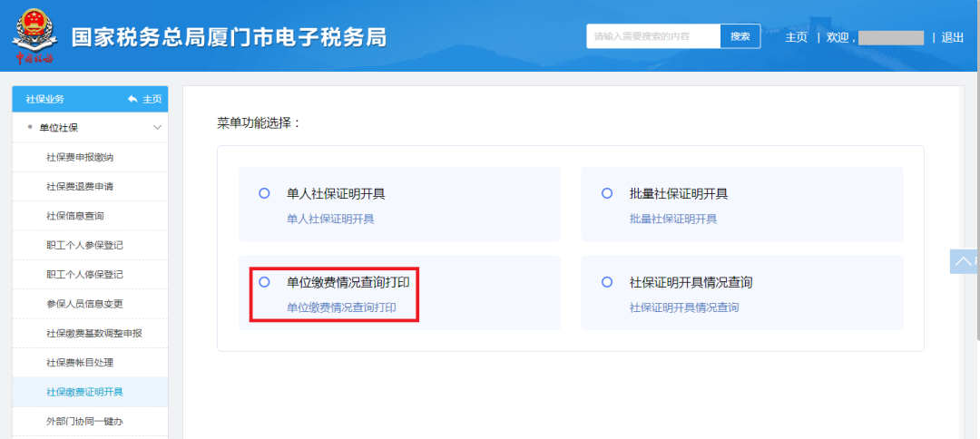This screenshot has height=439, width=980.
Task: Select the 单位缴费情况查询打印 radio button
Action: pyautogui.click(x=264, y=282)
